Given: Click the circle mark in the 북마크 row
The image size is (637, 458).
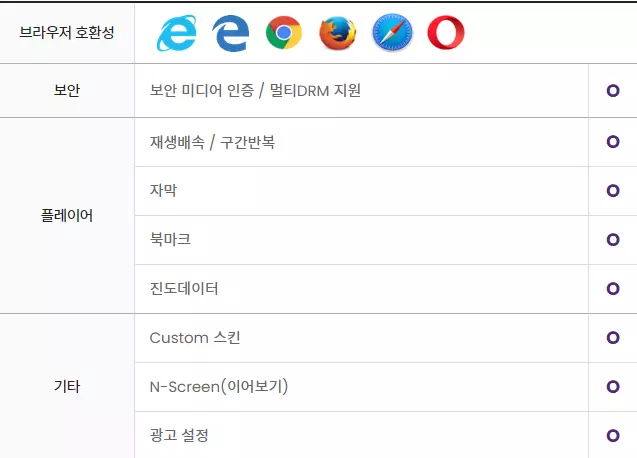Looking at the screenshot, I should point(613,239).
